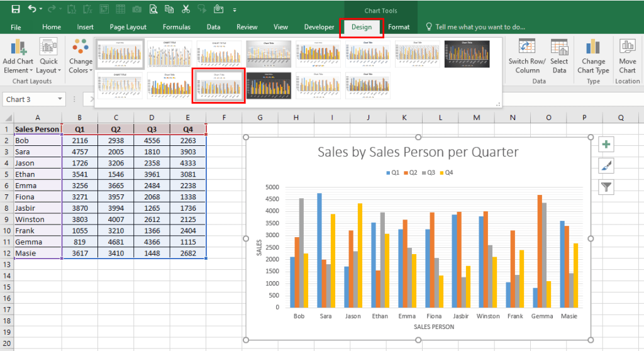The height and width of the screenshot is (351, 644).
Task: Select the Chart Tools Format tab
Action: tap(399, 27)
